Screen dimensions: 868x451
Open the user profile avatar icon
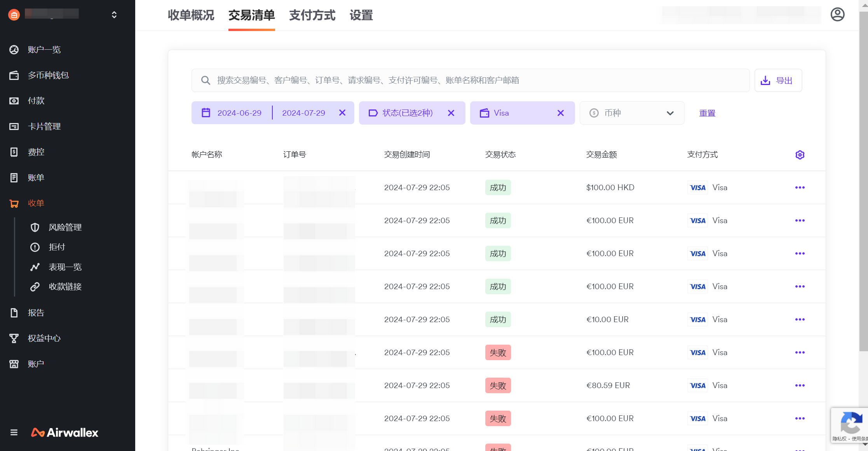837,15
